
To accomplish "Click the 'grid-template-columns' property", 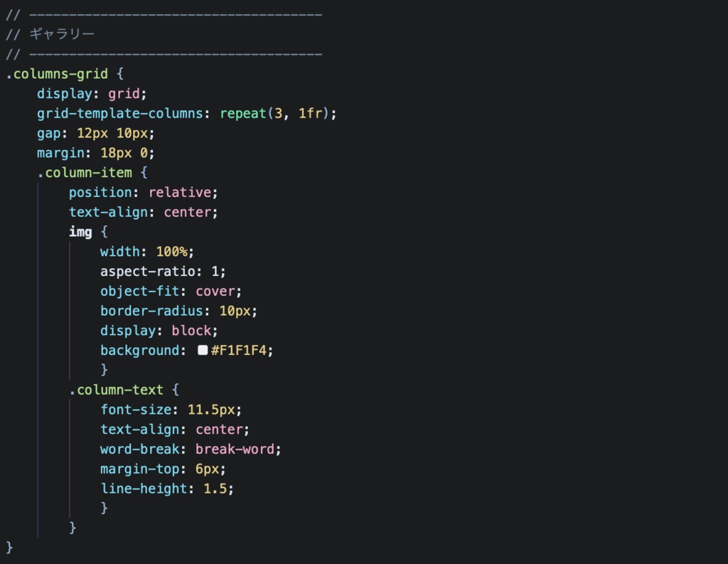I will (x=119, y=113).
